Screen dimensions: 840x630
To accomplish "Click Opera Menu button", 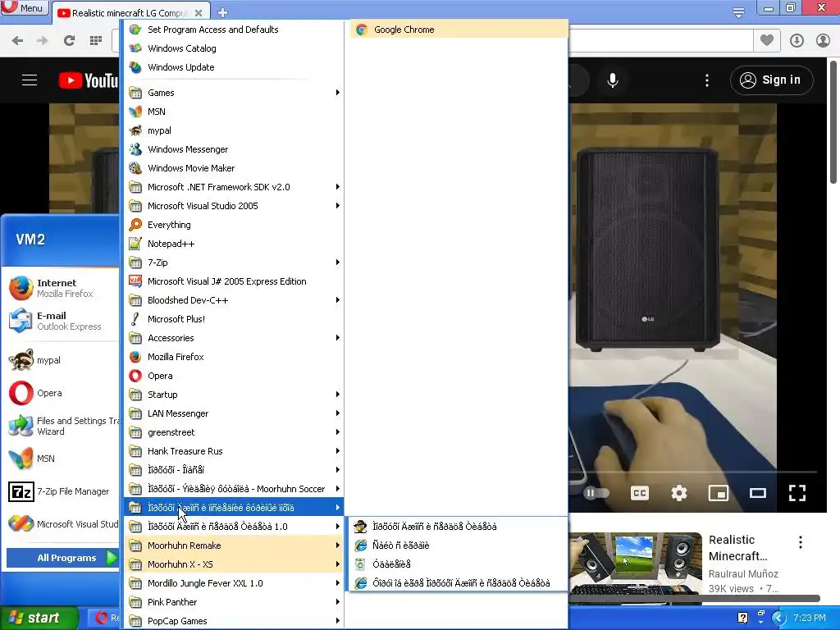I will pos(25,8).
